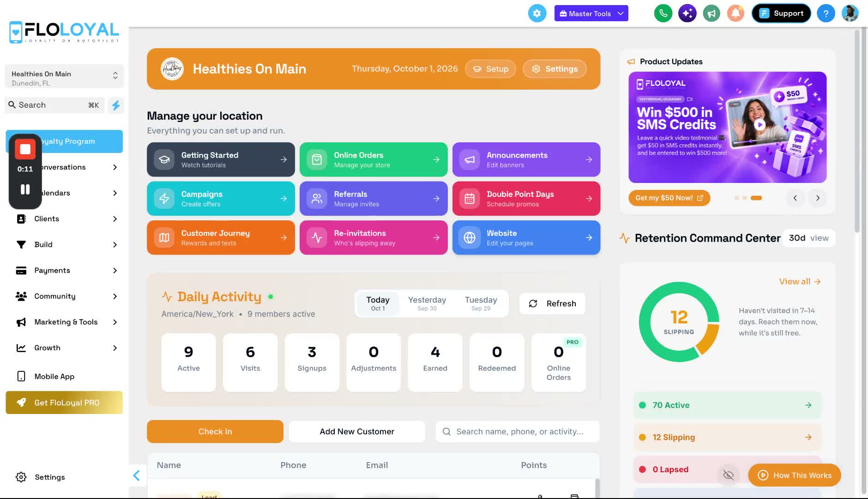Click the third carousel dot indicator

pyautogui.click(x=756, y=198)
